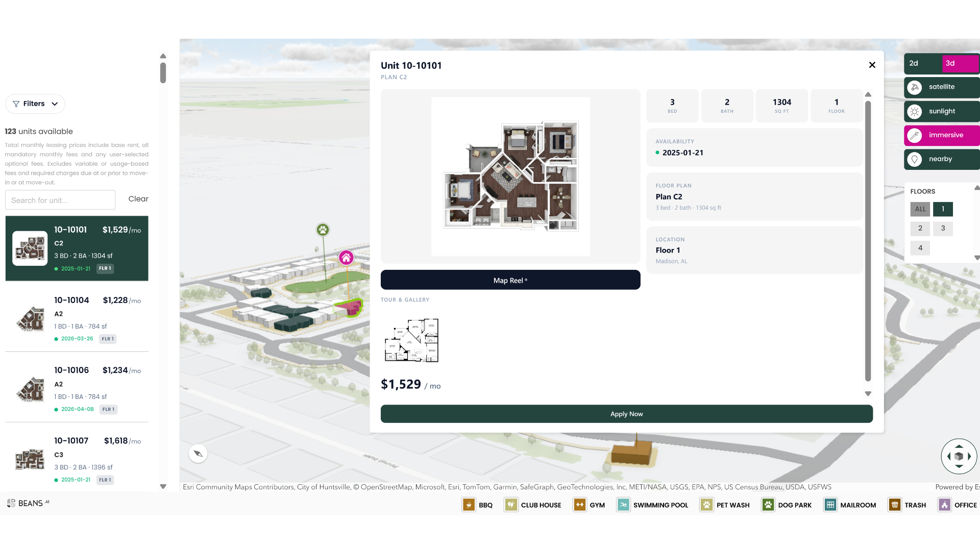Click the Dog Park amenity icon
This screenshot has width=980, height=551.
click(768, 505)
